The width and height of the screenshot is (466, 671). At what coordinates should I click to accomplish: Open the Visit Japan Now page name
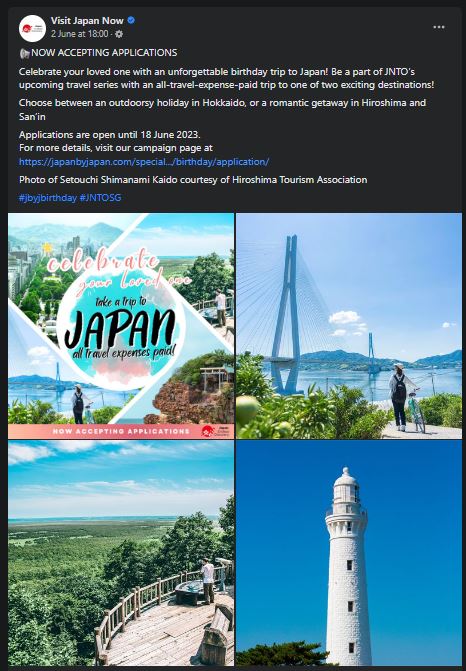pos(87,20)
